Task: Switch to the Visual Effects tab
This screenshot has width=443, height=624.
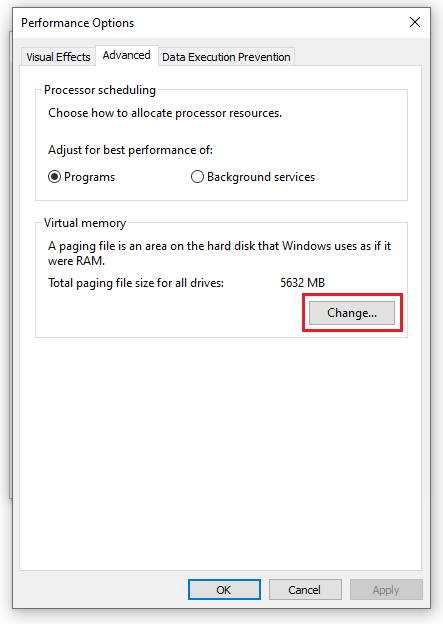Action: click(x=59, y=57)
